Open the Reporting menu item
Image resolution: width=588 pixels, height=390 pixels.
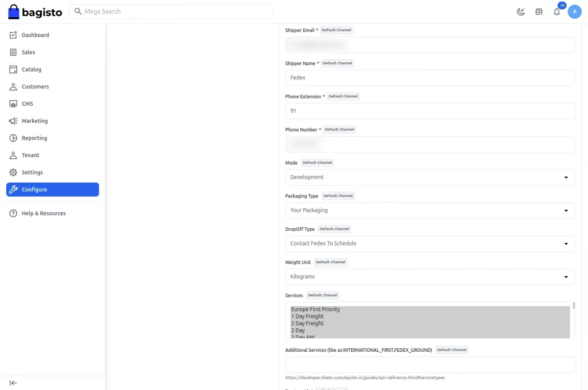[52, 138]
